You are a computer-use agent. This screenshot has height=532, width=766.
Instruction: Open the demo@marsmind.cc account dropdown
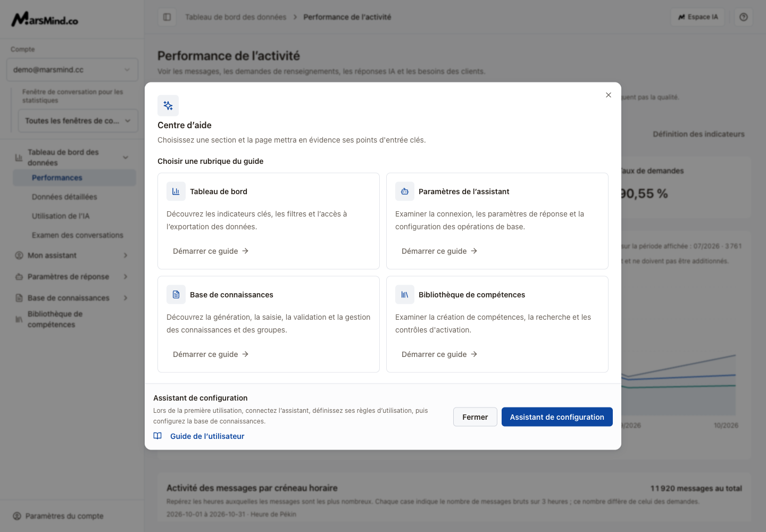click(x=72, y=70)
